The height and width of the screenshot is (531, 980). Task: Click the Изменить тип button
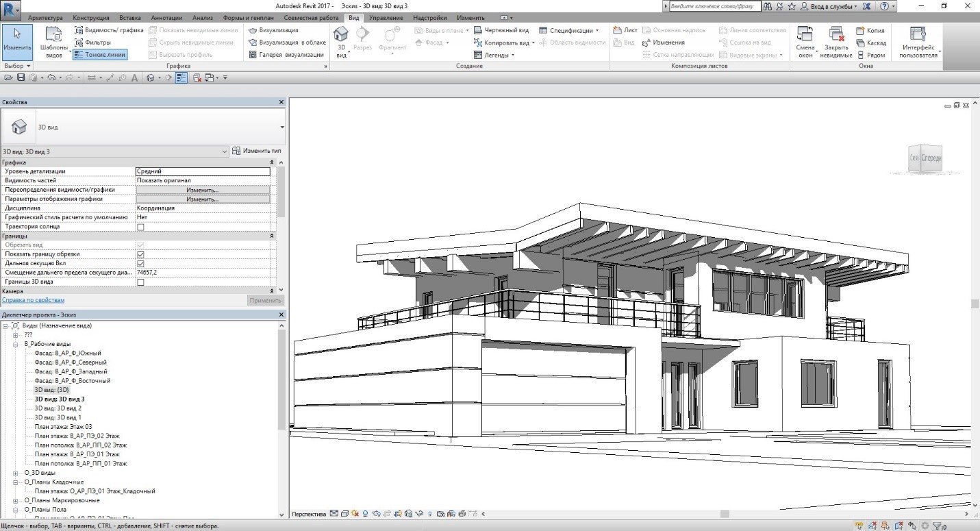[257, 151]
